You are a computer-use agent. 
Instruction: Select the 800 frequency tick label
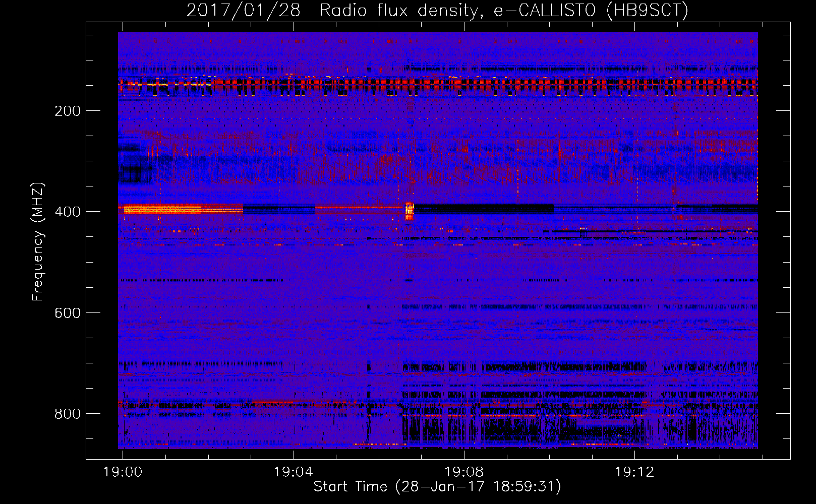click(68, 414)
